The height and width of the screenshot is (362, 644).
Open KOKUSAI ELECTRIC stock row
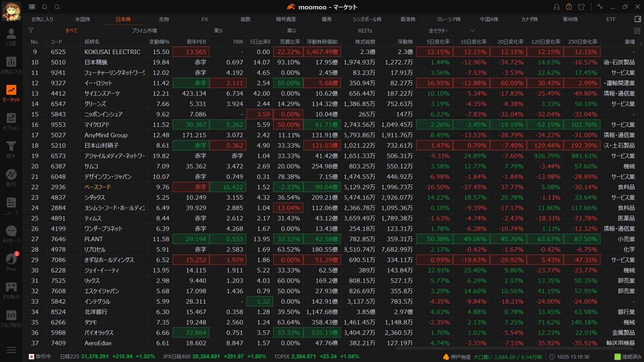pos(331,52)
